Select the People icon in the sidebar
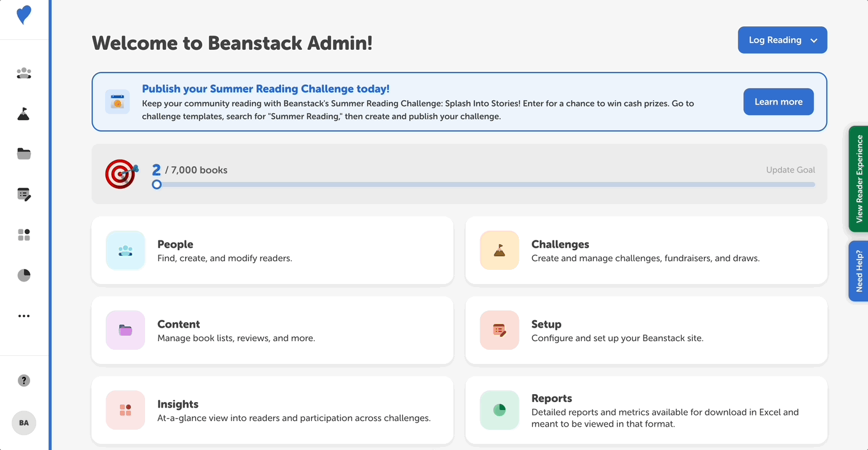Image resolution: width=868 pixels, height=450 pixels. pos(23,73)
